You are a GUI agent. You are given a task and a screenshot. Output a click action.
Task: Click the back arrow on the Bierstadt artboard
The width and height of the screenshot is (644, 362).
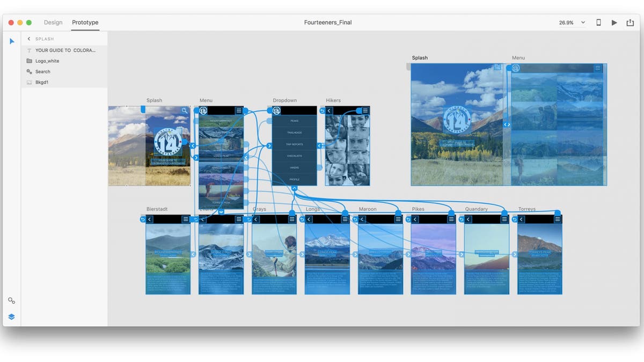coord(150,219)
